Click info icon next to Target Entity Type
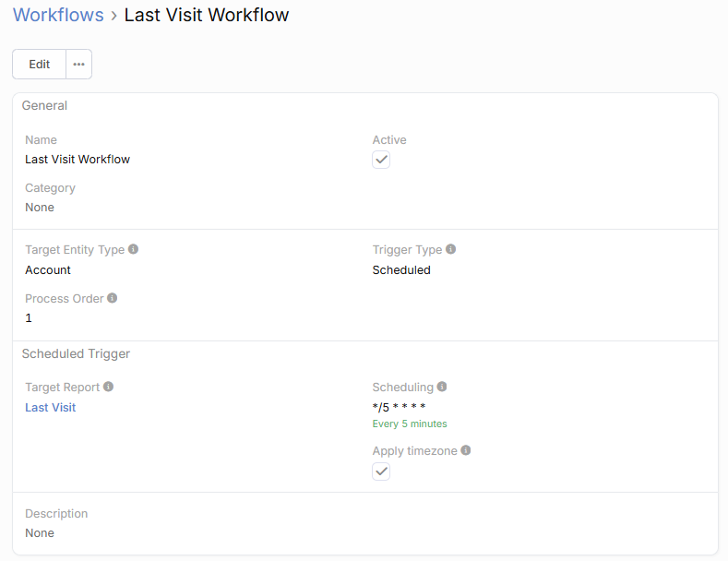Screen dimensions: 728x561 pos(134,249)
